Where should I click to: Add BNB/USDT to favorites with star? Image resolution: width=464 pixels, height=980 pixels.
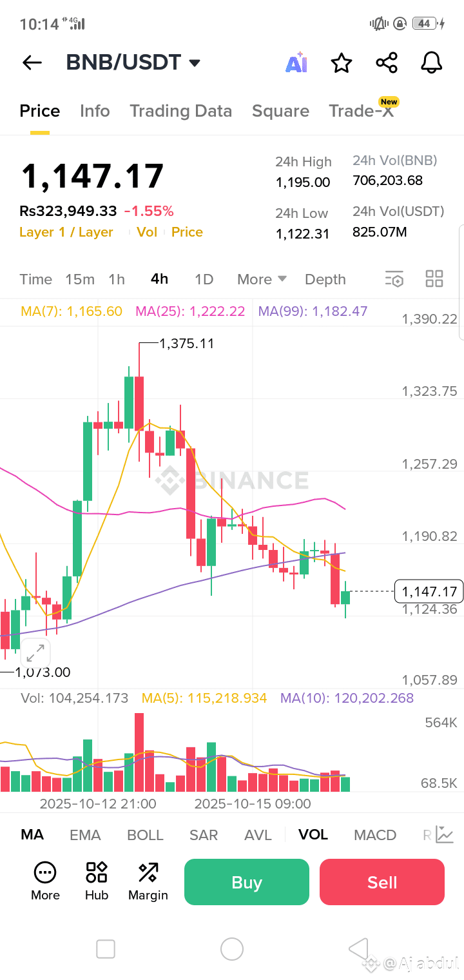point(342,63)
